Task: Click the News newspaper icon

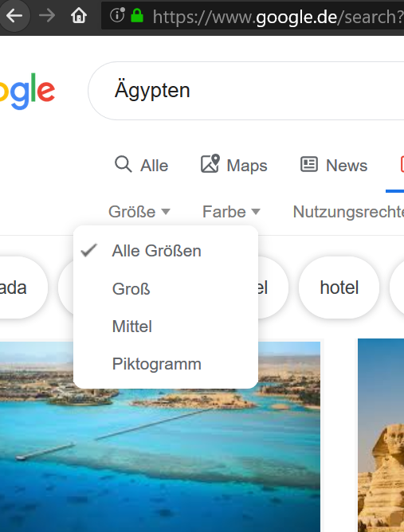Action: pyautogui.click(x=309, y=165)
